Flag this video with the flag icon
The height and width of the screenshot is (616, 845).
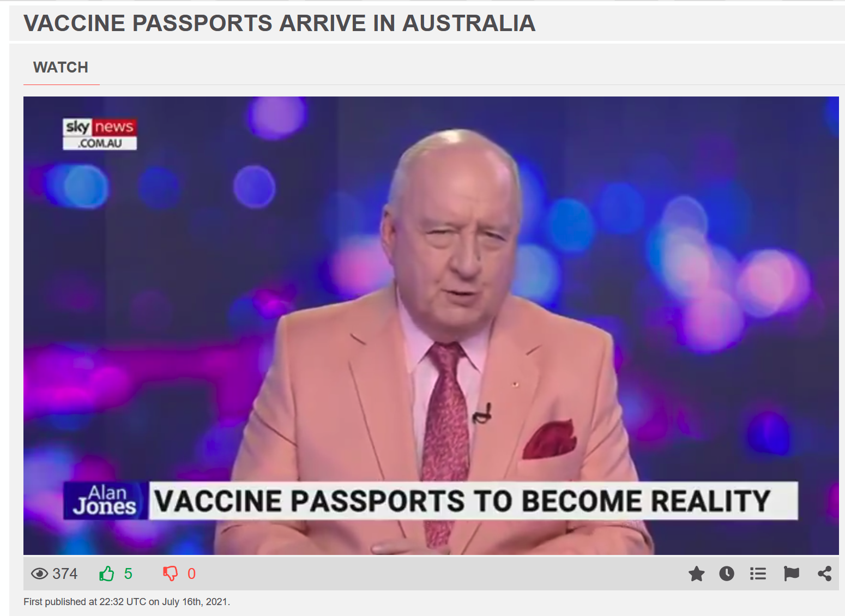[x=791, y=573]
